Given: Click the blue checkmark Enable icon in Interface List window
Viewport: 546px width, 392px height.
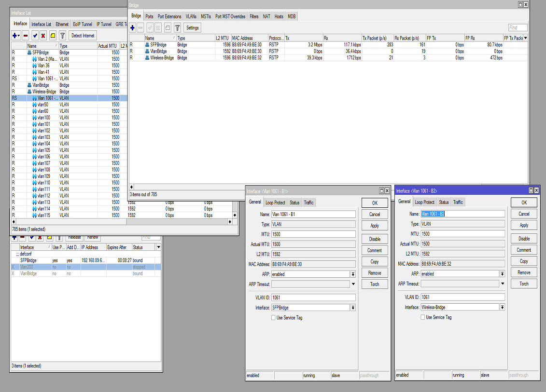Looking at the screenshot, I should (35, 36).
